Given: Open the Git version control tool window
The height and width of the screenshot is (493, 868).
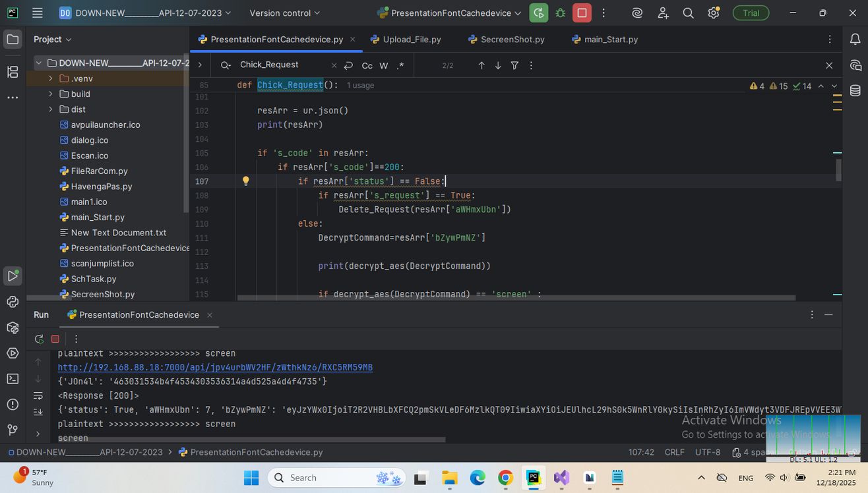Looking at the screenshot, I should (x=13, y=430).
